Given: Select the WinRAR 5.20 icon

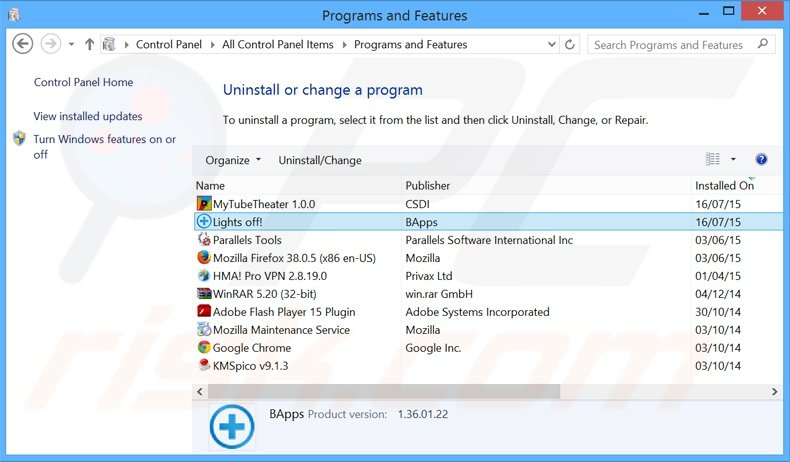Looking at the screenshot, I should click(204, 293).
